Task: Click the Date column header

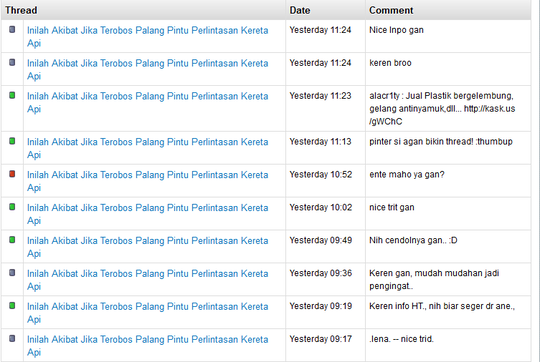Action: pos(300,10)
